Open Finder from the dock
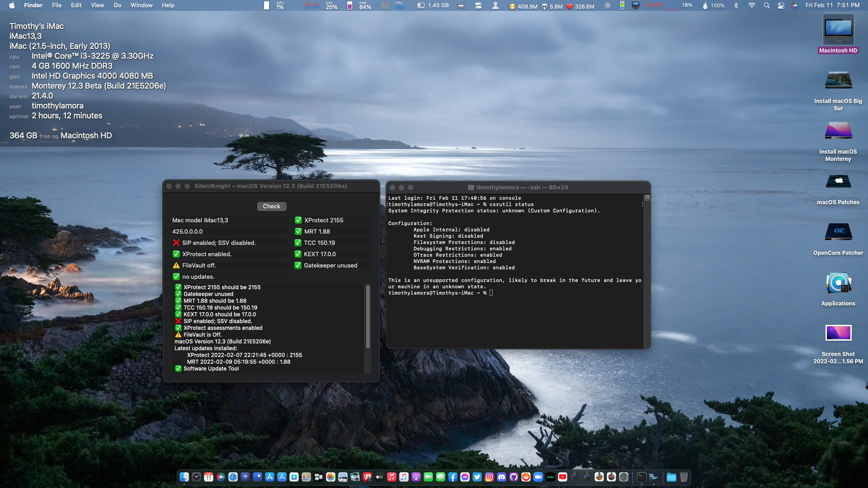Viewport: 868px width, 488px height. coord(184,477)
